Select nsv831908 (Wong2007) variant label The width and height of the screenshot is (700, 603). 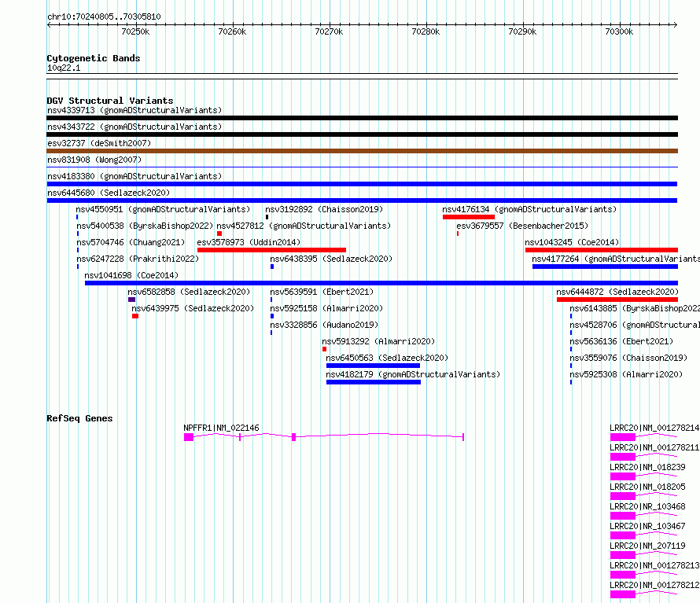(94, 160)
